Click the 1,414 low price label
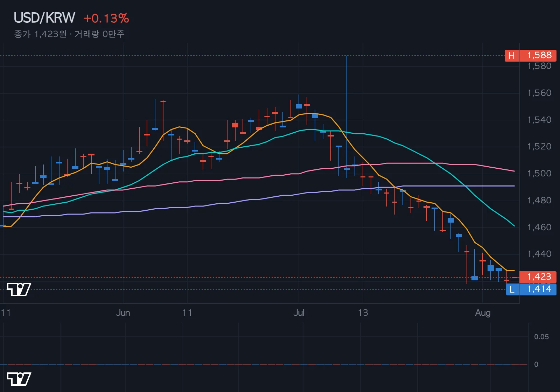Image resolution: width=560 pixels, height=392 pixels. pyautogui.click(x=538, y=289)
